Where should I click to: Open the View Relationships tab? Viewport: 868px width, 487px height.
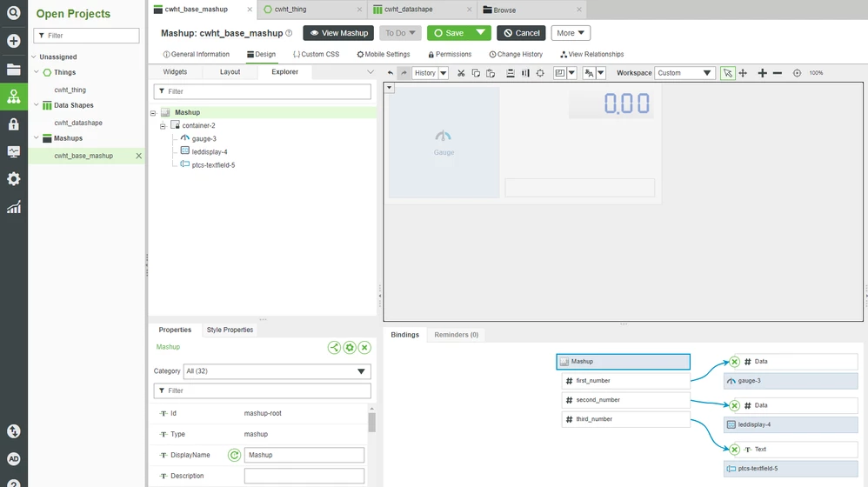(x=591, y=54)
